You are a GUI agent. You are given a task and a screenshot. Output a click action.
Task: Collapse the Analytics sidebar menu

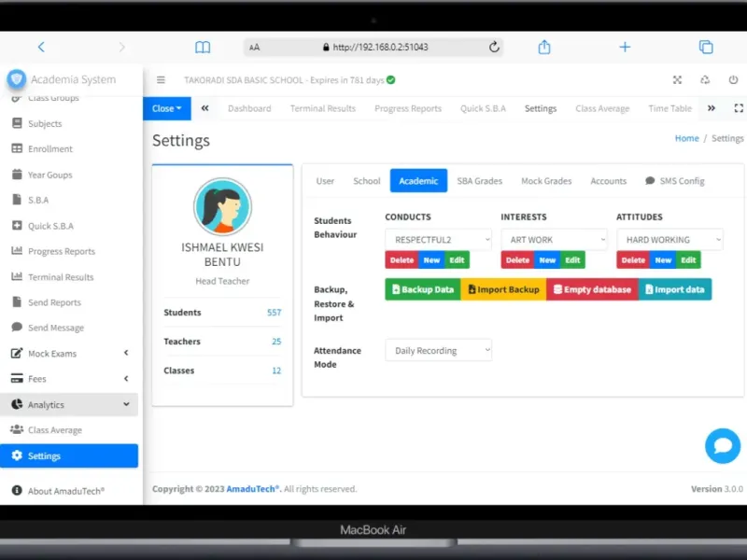pos(69,404)
